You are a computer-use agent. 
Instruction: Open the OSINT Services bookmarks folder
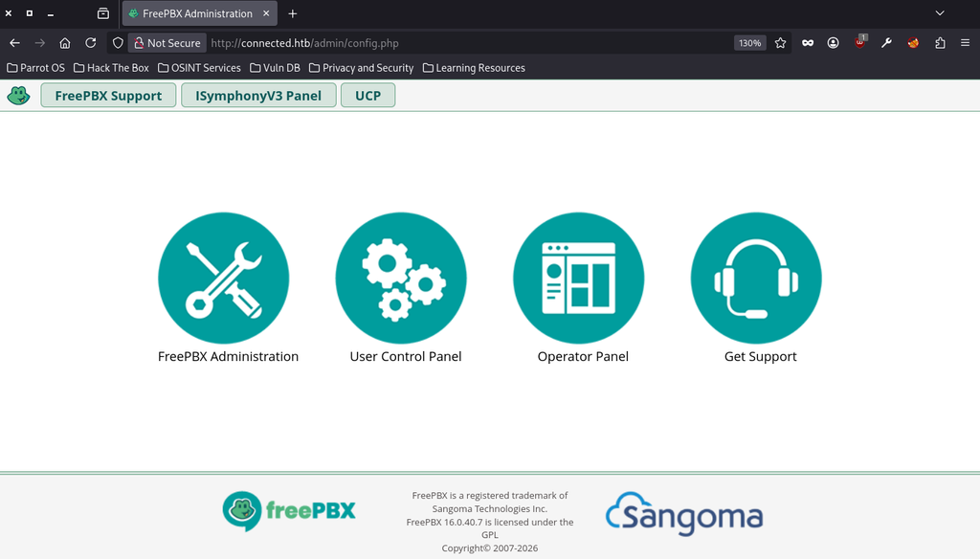199,68
